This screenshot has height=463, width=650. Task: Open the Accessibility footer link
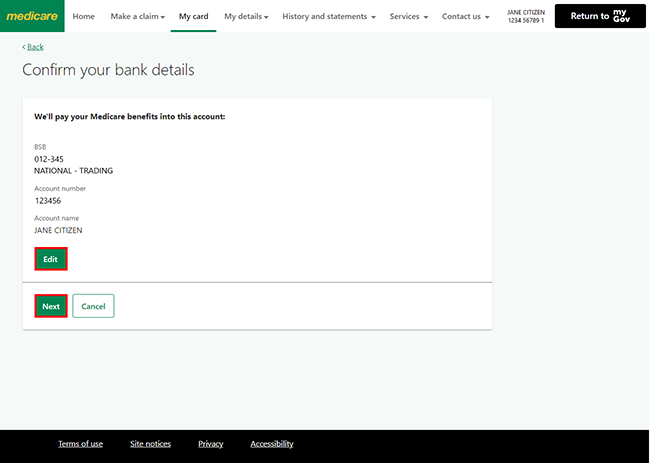272,444
